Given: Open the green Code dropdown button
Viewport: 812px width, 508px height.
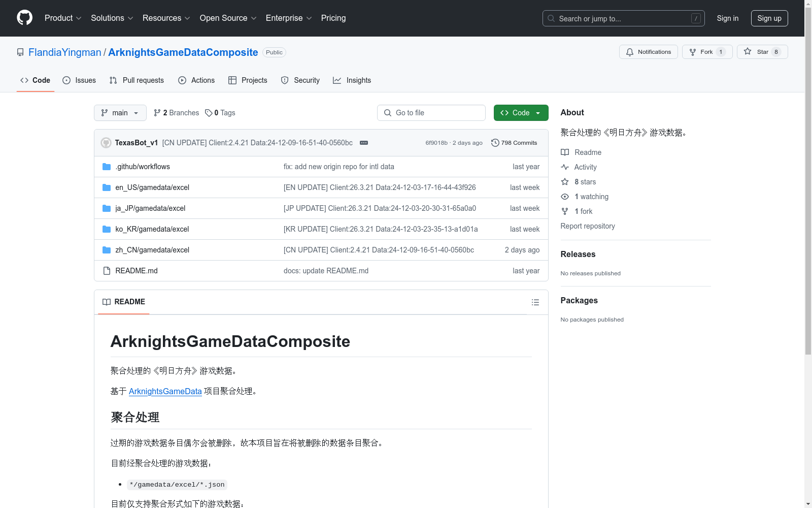Looking at the screenshot, I should click(x=521, y=113).
